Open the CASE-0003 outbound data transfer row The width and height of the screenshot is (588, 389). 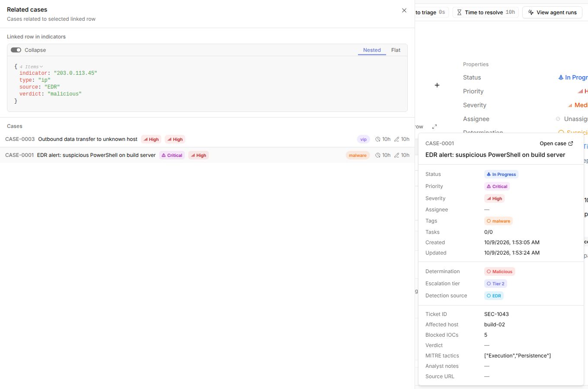click(207, 139)
